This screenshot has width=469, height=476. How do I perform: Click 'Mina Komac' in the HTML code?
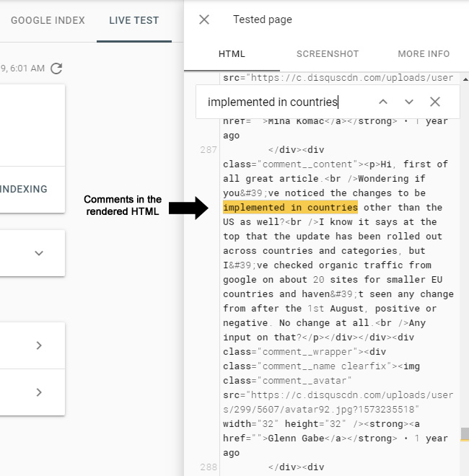coord(296,121)
